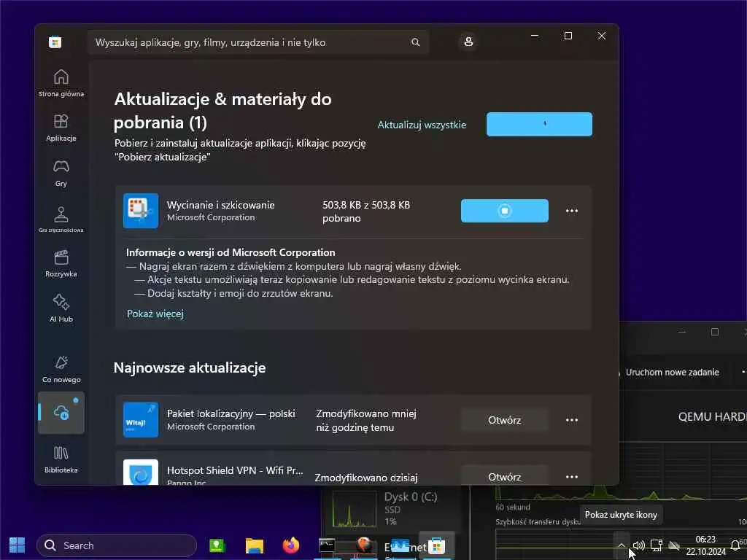Open Rozrywka section in sidebar
Image resolution: width=747 pixels, height=560 pixels.
[x=61, y=263]
